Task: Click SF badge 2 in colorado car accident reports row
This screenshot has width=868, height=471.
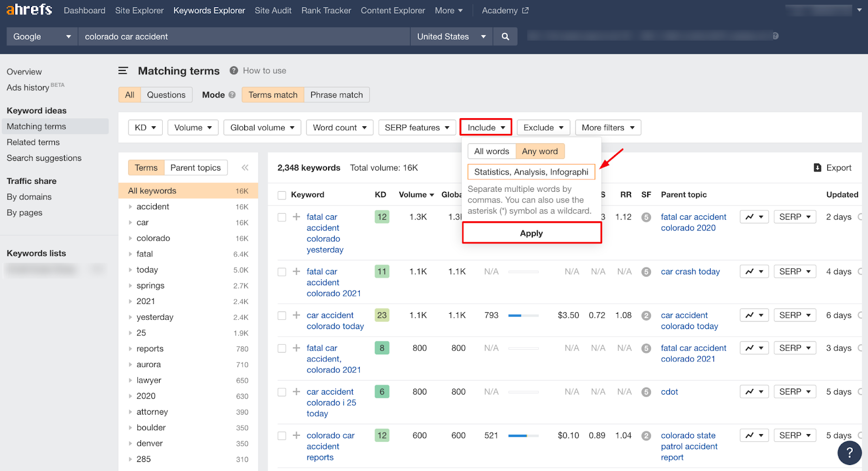Action: pyautogui.click(x=646, y=436)
